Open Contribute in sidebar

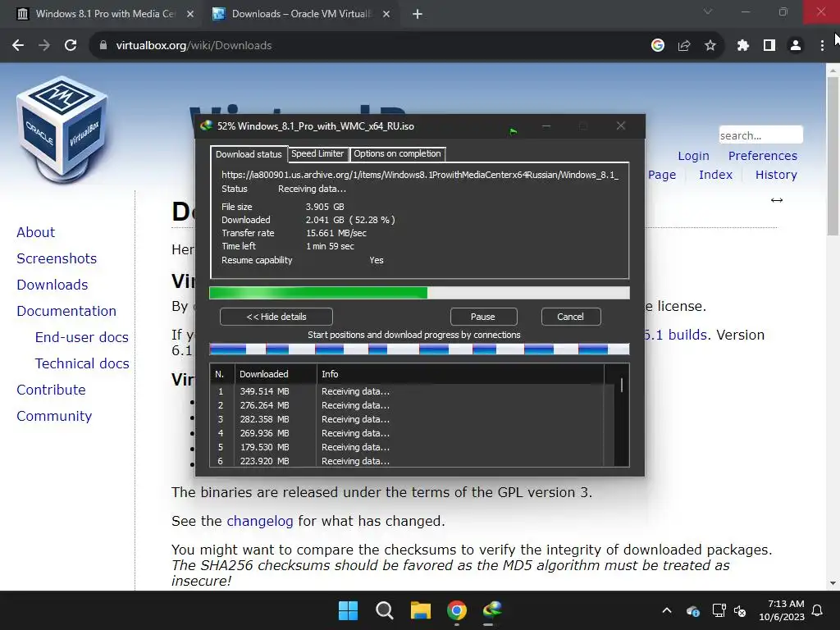point(52,390)
